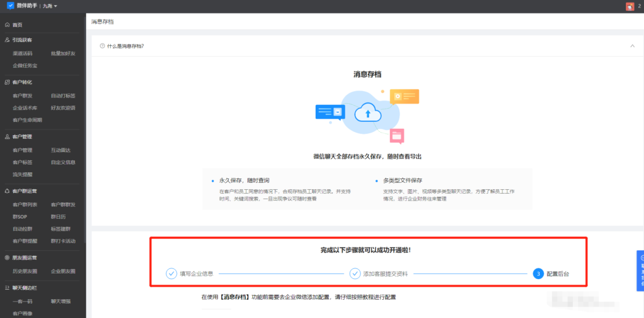Open 一客一码 in the sidebar
The width and height of the screenshot is (644, 318).
(x=22, y=301)
